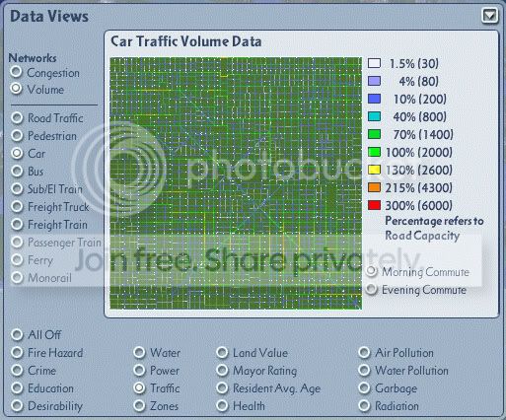Enable the Morning Commute filter
The image size is (506, 420).
(x=372, y=271)
